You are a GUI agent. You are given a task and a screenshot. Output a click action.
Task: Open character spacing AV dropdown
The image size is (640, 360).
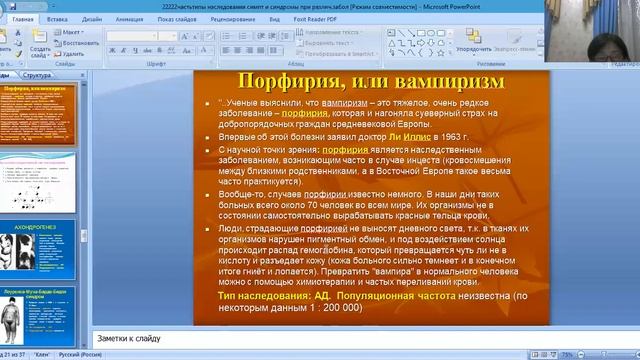[x=172, y=51]
